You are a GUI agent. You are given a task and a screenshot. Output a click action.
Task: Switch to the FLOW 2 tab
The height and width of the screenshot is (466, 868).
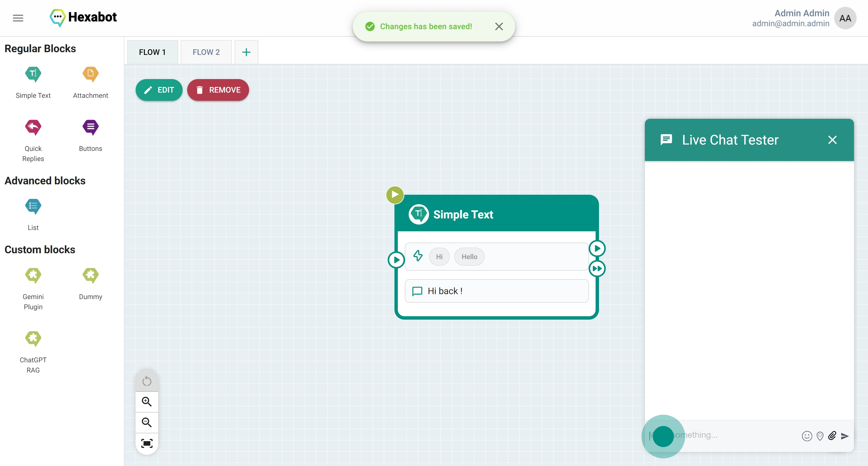pos(206,52)
